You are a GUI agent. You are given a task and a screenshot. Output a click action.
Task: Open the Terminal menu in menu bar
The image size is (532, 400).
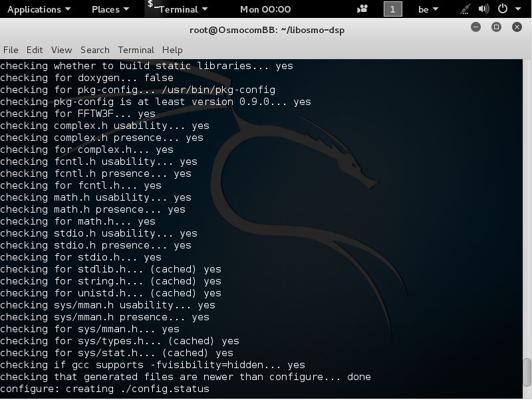point(136,50)
